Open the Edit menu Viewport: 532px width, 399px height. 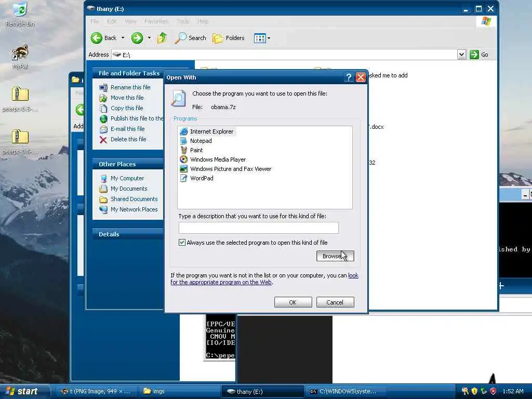[x=112, y=21]
